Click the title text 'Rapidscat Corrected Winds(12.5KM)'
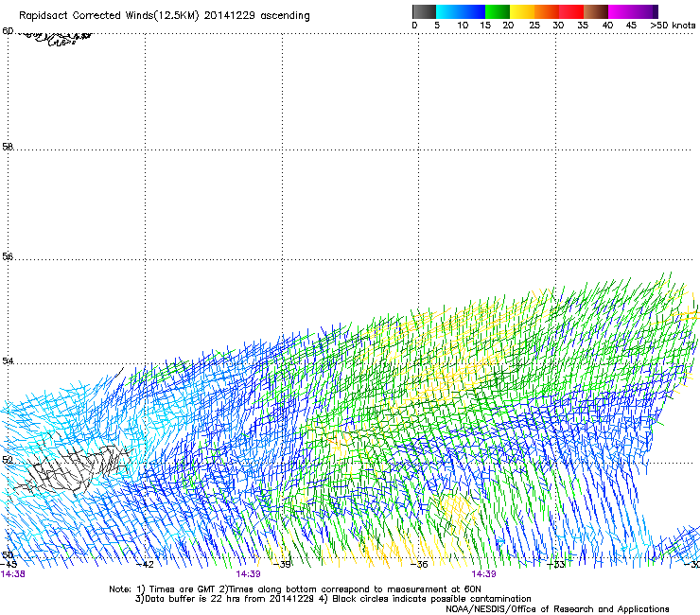Image resolution: width=700 pixels, height=615 pixels. tap(109, 16)
